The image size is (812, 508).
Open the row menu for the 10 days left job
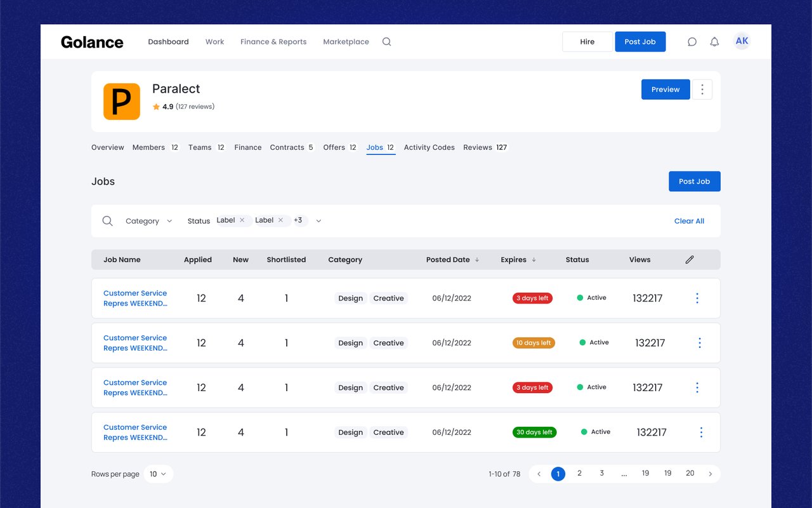tap(700, 343)
